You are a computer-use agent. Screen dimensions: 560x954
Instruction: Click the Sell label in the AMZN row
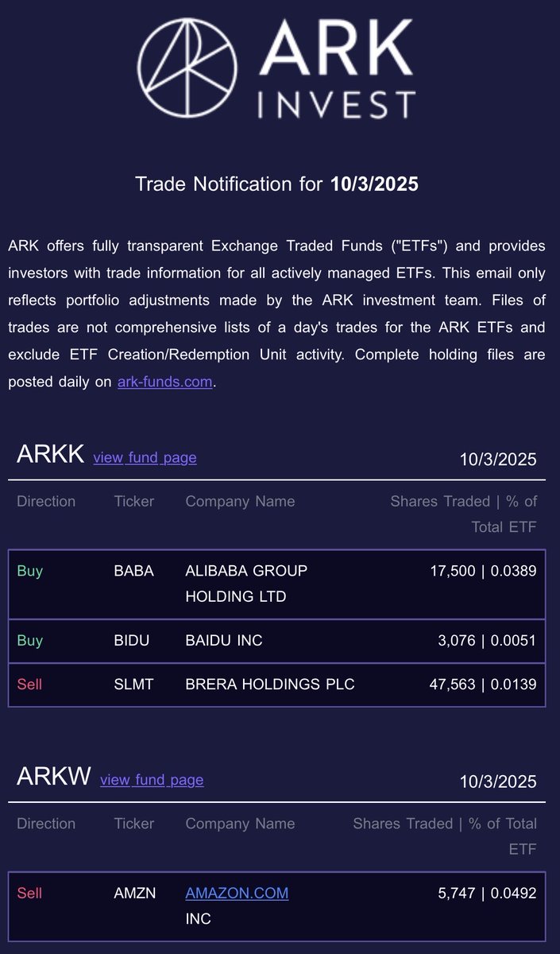(29, 894)
